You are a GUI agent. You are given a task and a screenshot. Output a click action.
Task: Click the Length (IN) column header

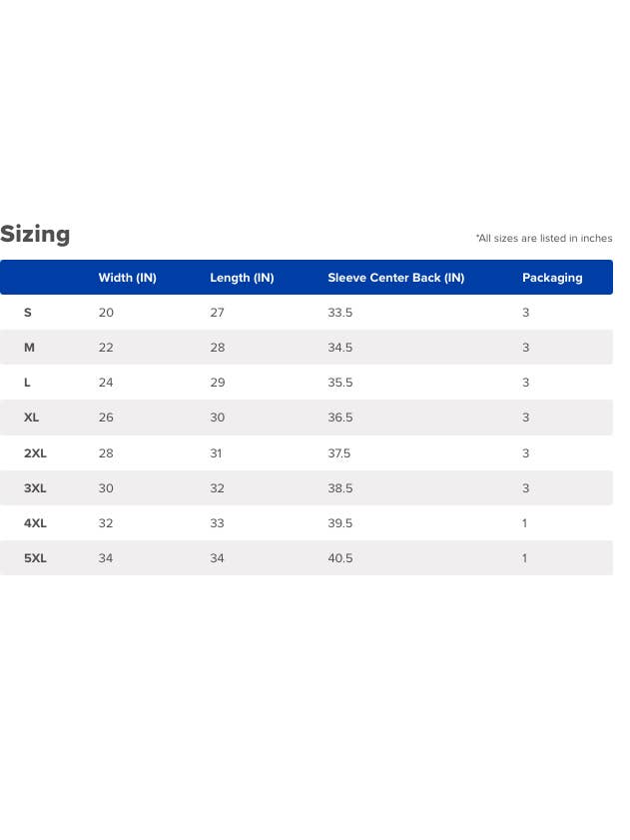point(242,278)
